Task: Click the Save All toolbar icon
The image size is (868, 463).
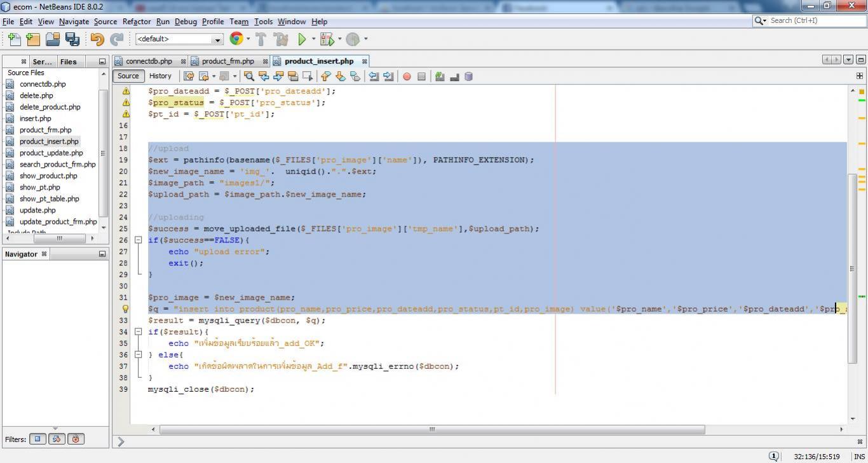Action: 72,39
